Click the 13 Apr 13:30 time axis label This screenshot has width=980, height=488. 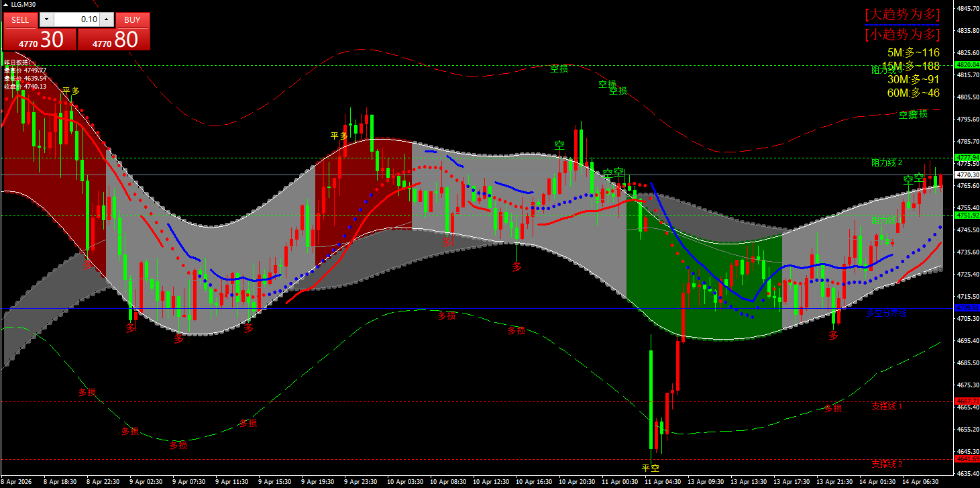click(749, 482)
